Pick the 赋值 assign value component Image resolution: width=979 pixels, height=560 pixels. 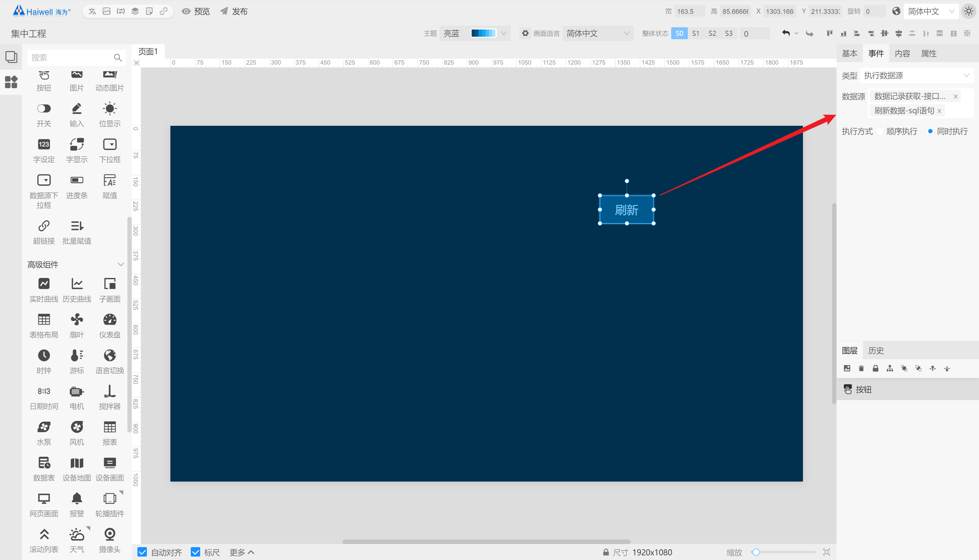click(x=110, y=186)
